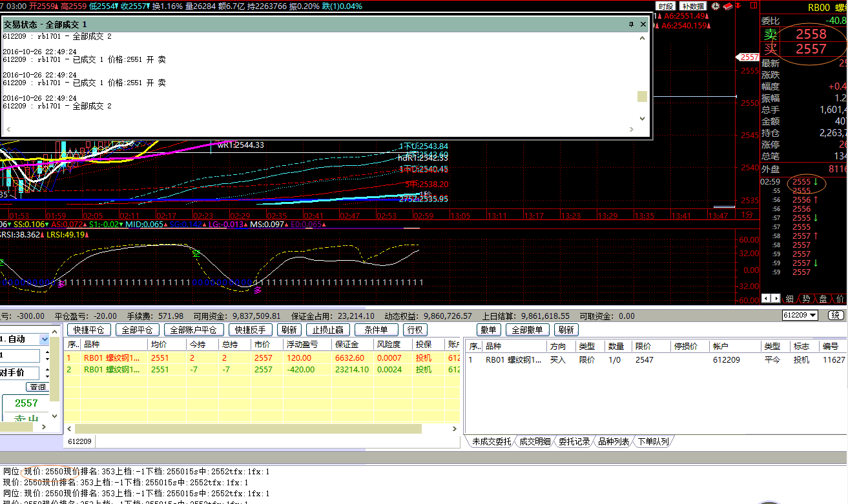Open the 成交明细 tab
The image size is (848, 504).
535,441
